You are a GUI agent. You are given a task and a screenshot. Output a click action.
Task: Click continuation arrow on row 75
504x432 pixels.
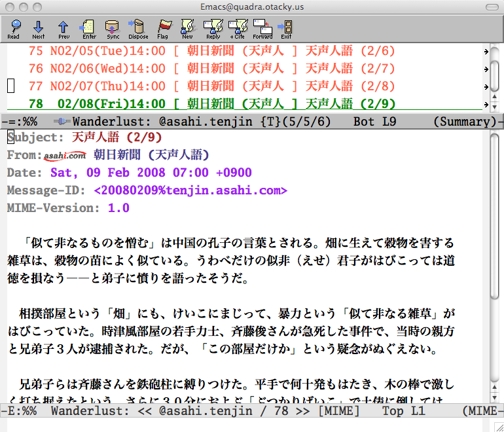coord(486,52)
